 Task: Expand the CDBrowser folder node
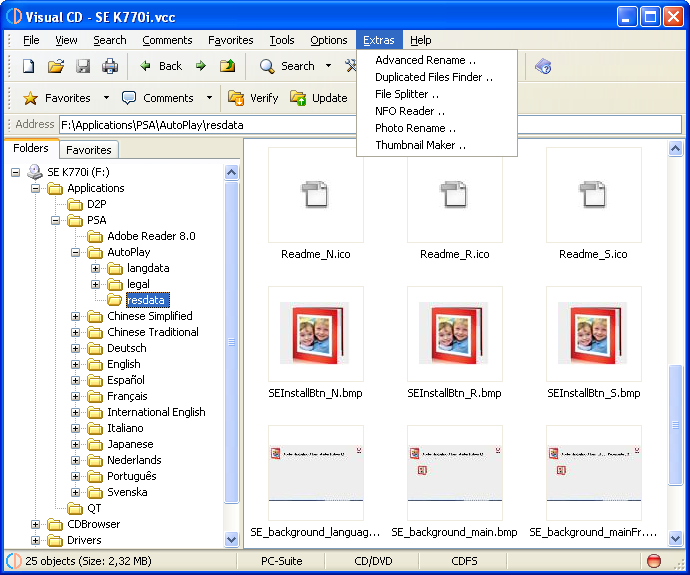(x=36, y=524)
